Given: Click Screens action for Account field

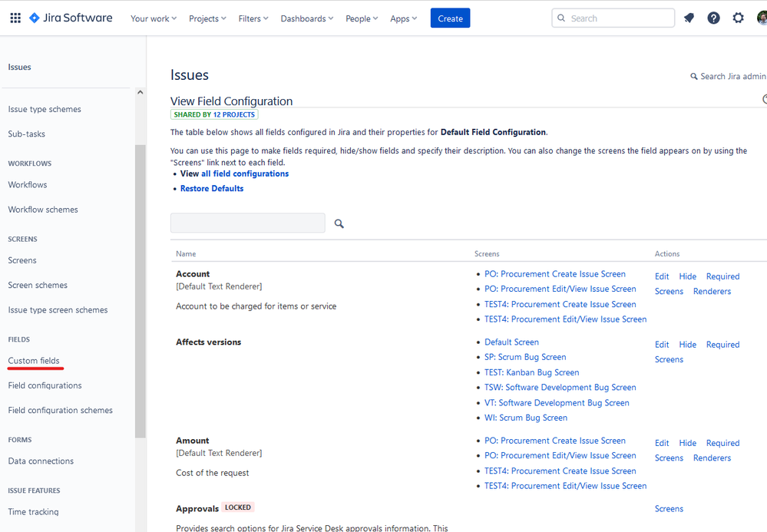Looking at the screenshot, I should point(669,292).
